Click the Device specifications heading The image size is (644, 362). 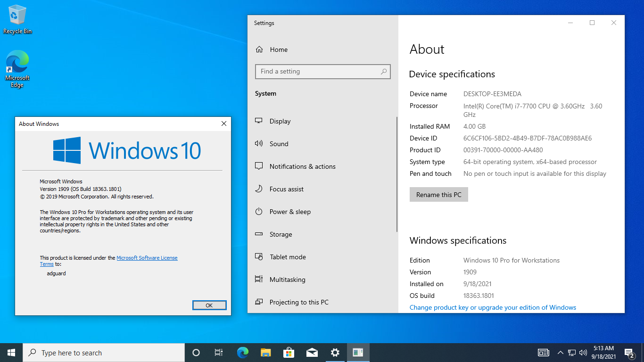tap(452, 74)
